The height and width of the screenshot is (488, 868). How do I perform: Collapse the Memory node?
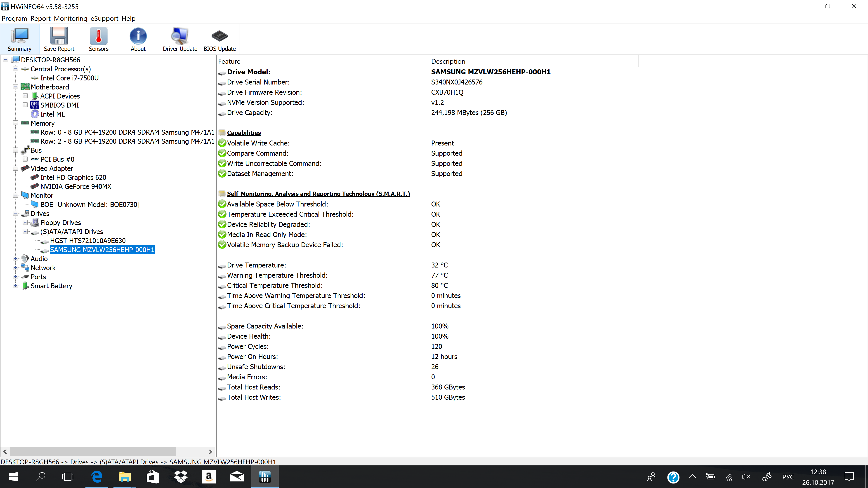coord(15,123)
